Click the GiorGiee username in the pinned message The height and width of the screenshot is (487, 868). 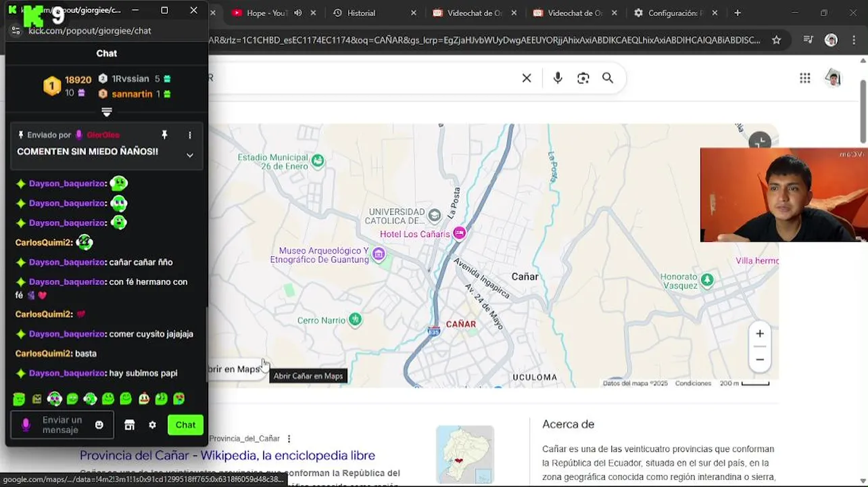pos(103,135)
